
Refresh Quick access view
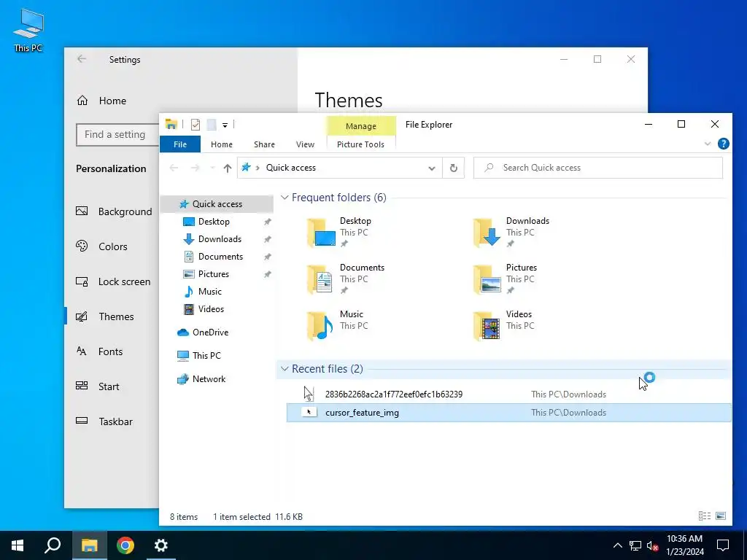pyautogui.click(x=454, y=168)
